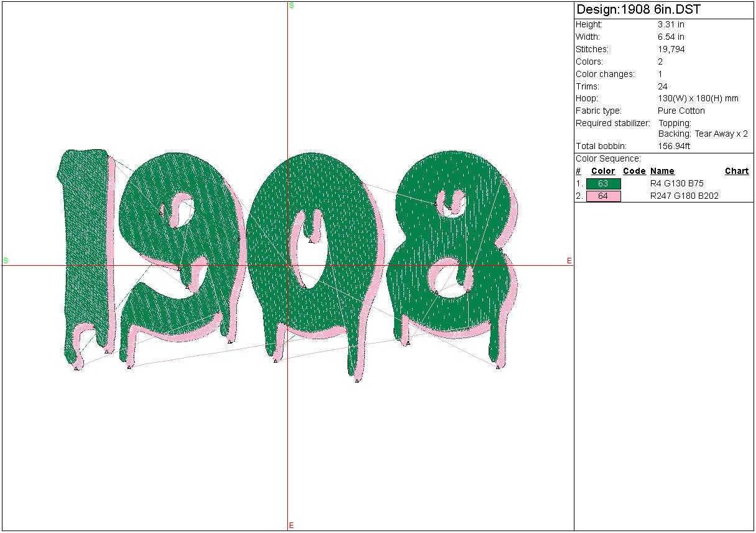756x533 pixels.
Task: Click the green 'S' marker at top of canvas
Action: click(292, 6)
